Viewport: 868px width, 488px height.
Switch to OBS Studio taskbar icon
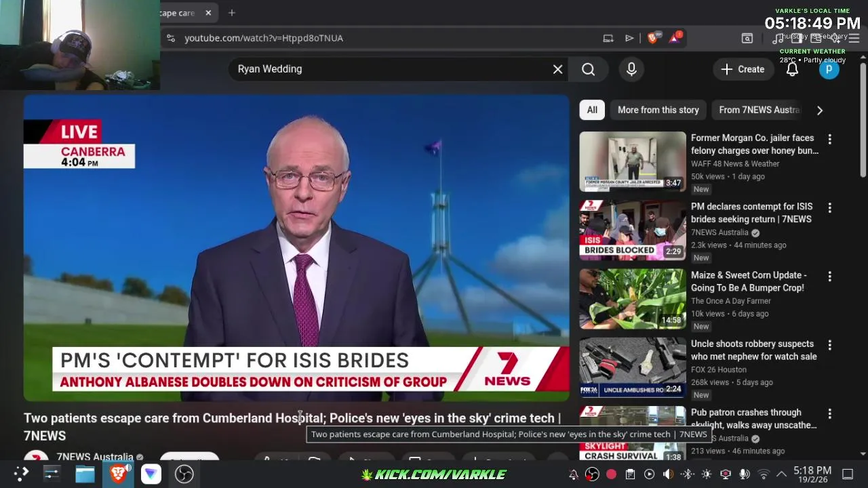coord(184,474)
